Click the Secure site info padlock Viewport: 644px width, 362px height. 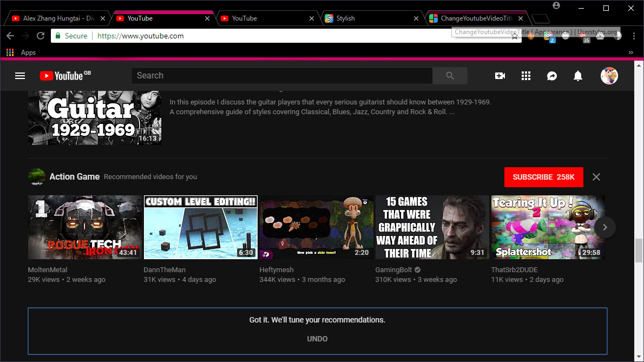click(x=58, y=36)
